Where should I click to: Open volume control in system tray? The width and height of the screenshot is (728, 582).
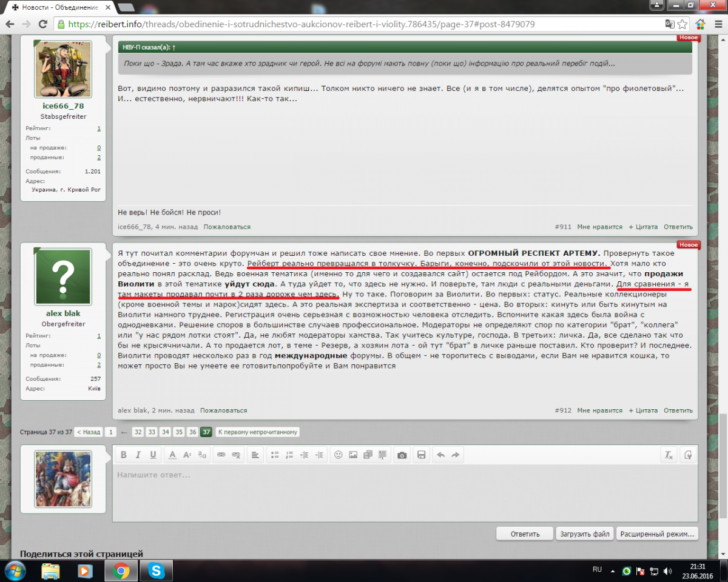[x=668, y=570]
